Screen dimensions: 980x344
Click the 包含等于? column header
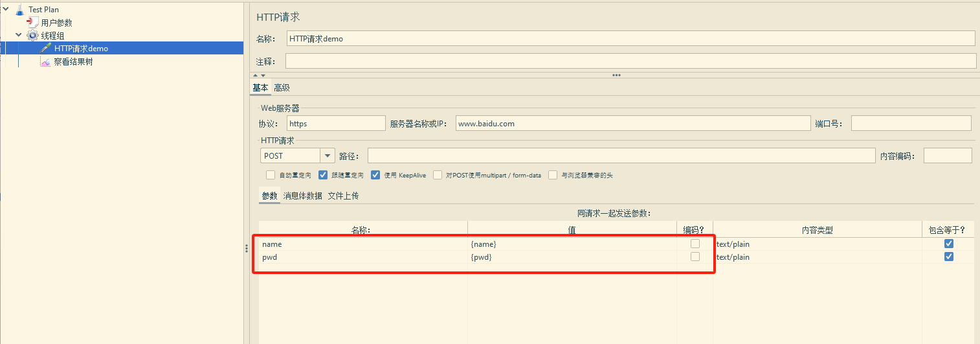point(948,229)
